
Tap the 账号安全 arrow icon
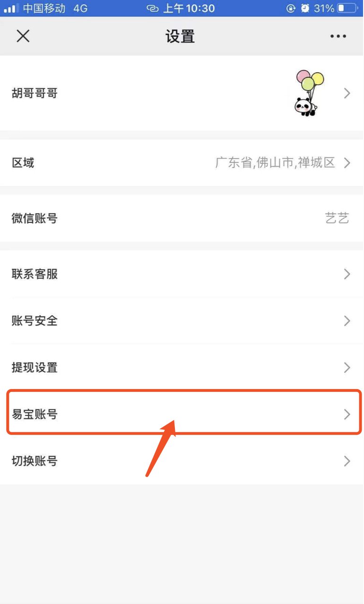(x=347, y=321)
